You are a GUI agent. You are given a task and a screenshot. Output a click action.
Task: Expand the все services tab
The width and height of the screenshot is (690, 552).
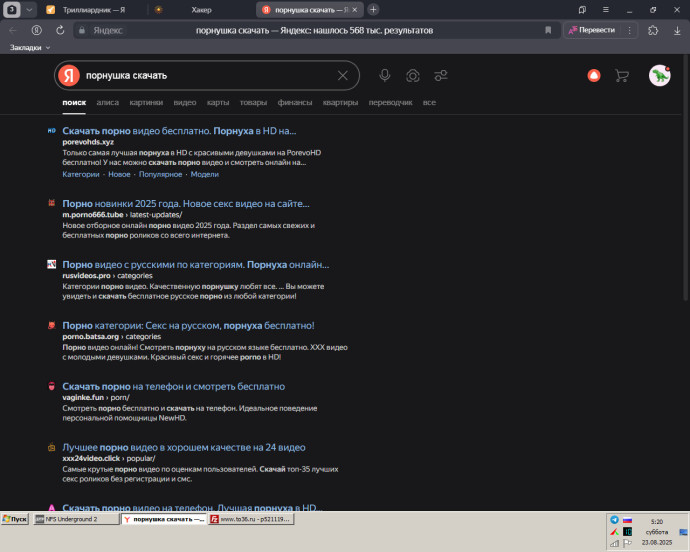[x=429, y=102]
